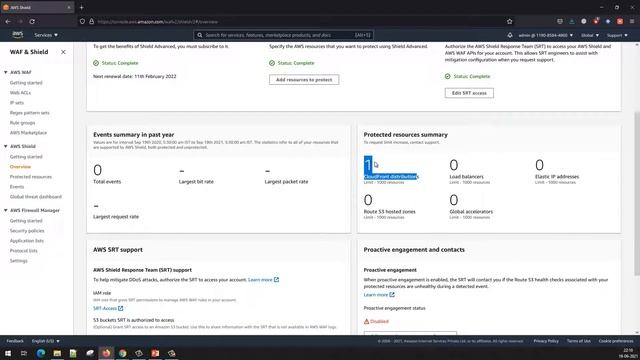Image resolution: width=640 pixels, height=360 pixels.
Task: Open Regex pattern sets
Action: click(29, 113)
